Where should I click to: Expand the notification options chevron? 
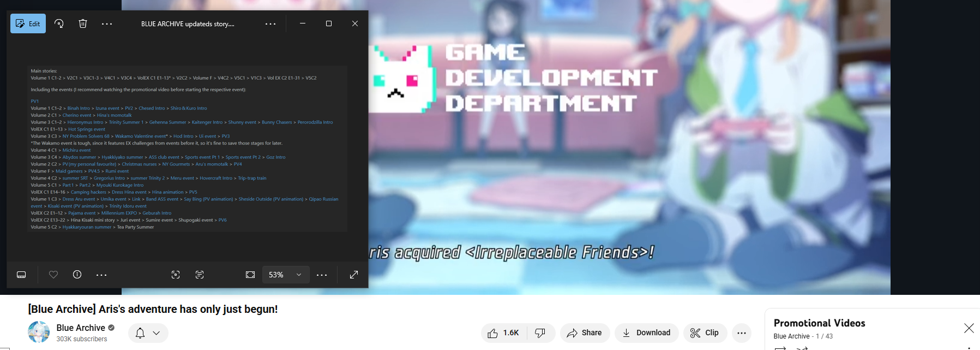pyautogui.click(x=157, y=333)
